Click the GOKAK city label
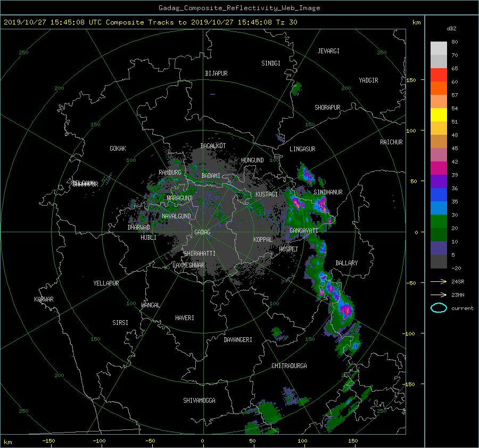This screenshot has width=479, height=448. pos(118,148)
